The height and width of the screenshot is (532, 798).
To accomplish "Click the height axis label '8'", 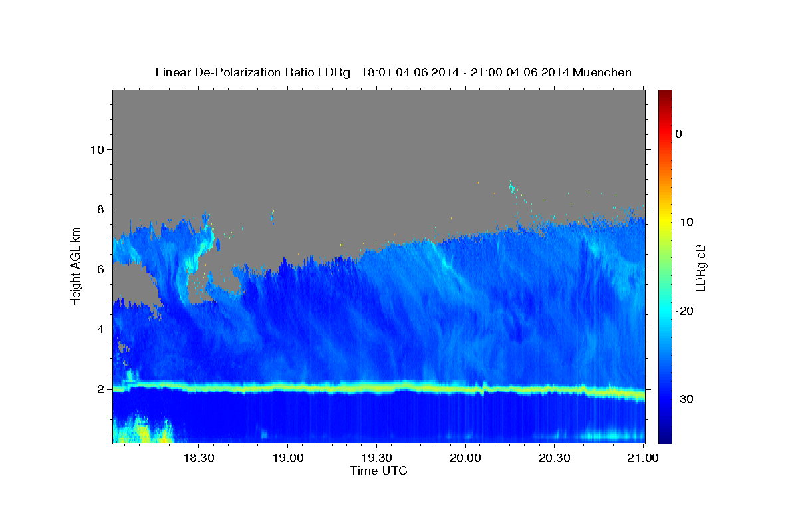I will point(100,209).
